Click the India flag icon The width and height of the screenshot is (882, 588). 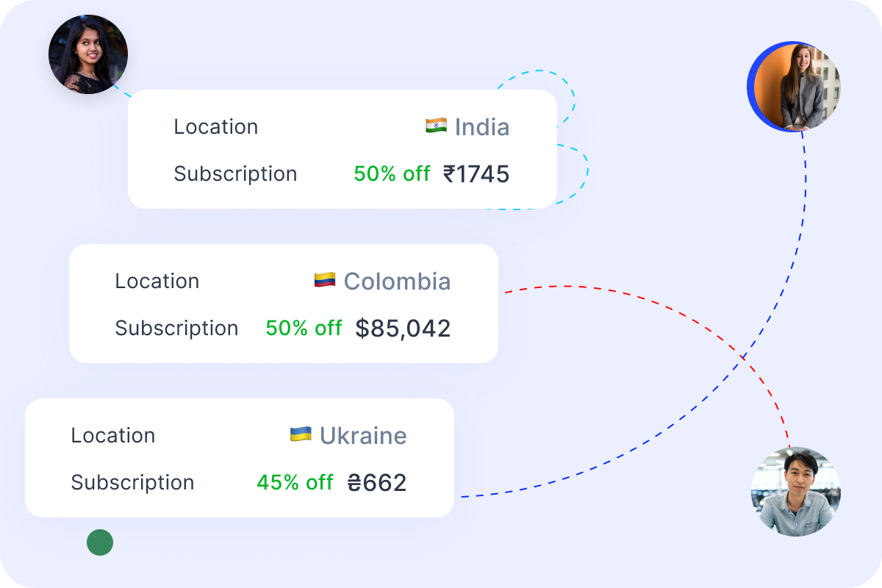pyautogui.click(x=436, y=126)
